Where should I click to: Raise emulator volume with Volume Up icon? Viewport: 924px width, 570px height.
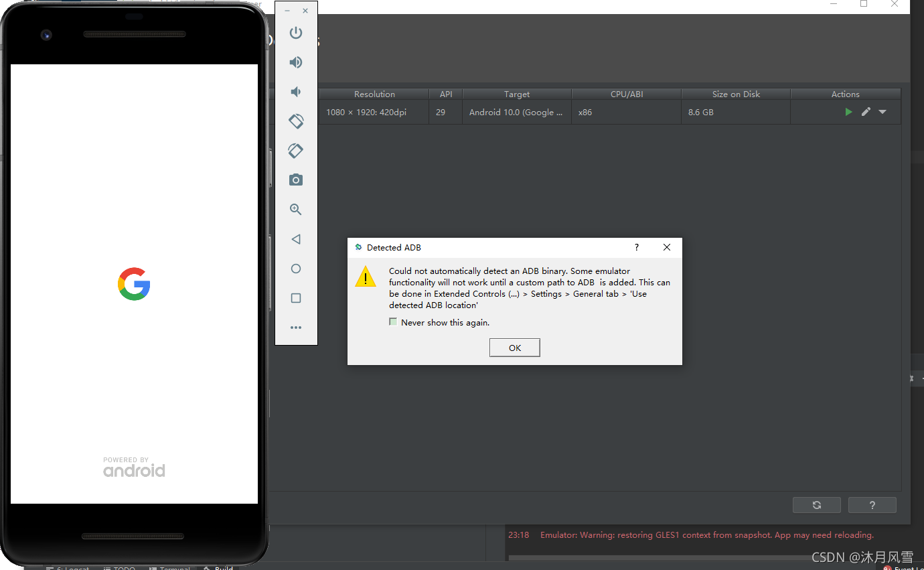pyautogui.click(x=296, y=62)
